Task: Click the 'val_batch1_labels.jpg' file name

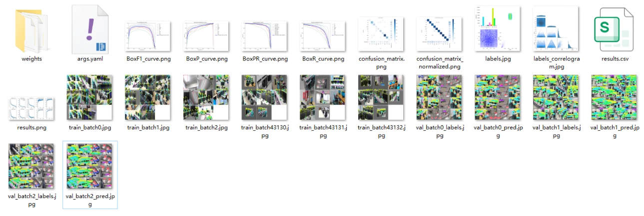Action: coord(556,131)
